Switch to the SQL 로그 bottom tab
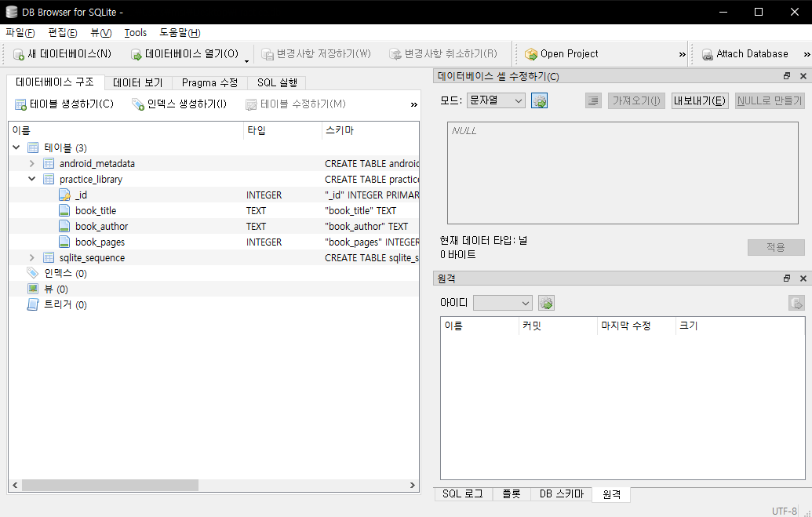This screenshot has width=812, height=517. coord(462,494)
